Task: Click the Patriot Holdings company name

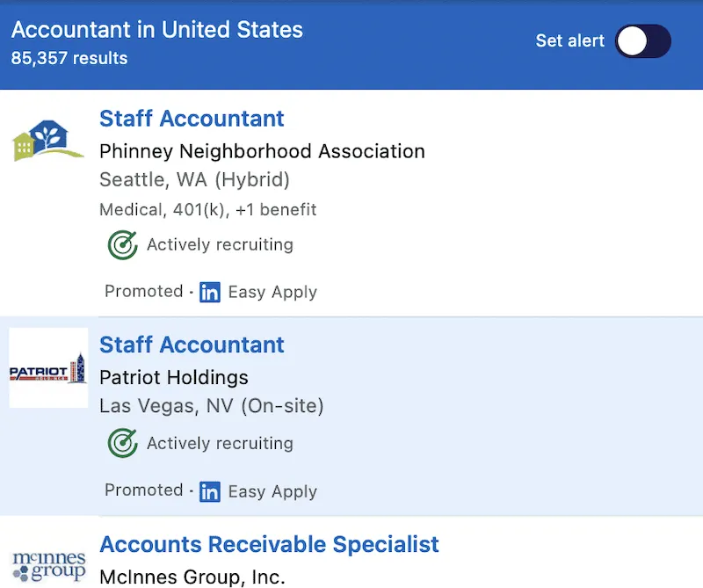Action: click(173, 378)
